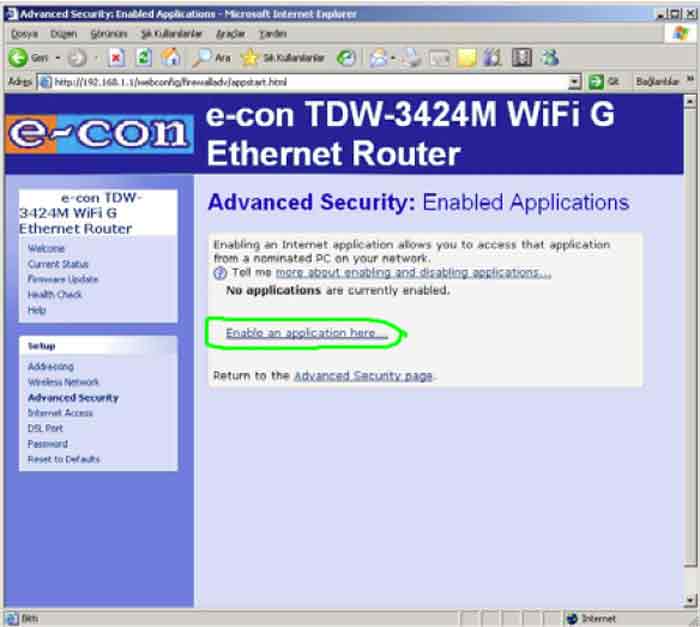Click the e-con logo banner

click(x=99, y=134)
